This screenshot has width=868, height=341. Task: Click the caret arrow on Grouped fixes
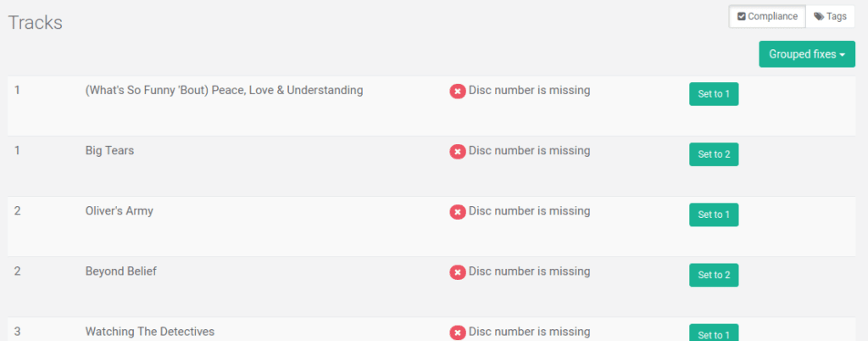[x=843, y=55]
